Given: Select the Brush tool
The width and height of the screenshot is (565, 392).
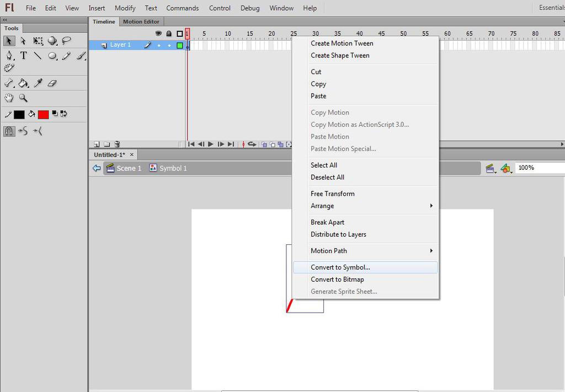Looking at the screenshot, I should 82,56.
